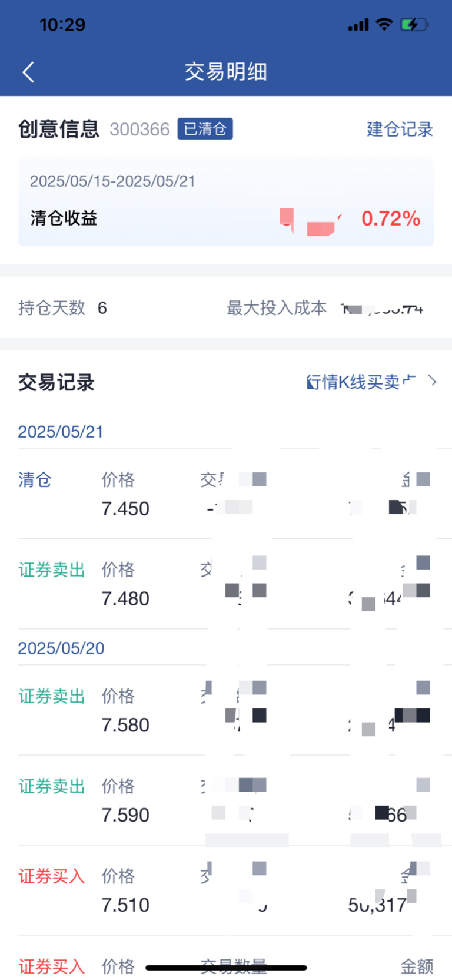Viewport: 452px width, 980px height.
Task: Open the 建仓记录 link
Action: (400, 129)
